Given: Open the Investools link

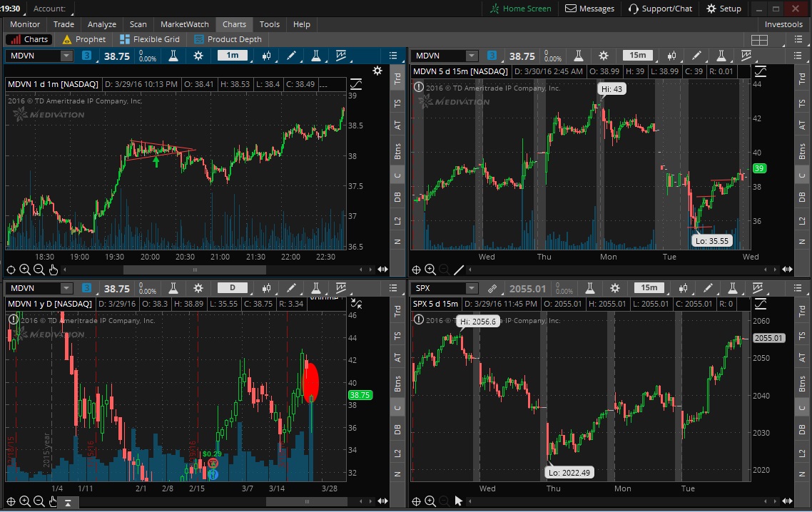Looking at the screenshot, I should pos(783,24).
